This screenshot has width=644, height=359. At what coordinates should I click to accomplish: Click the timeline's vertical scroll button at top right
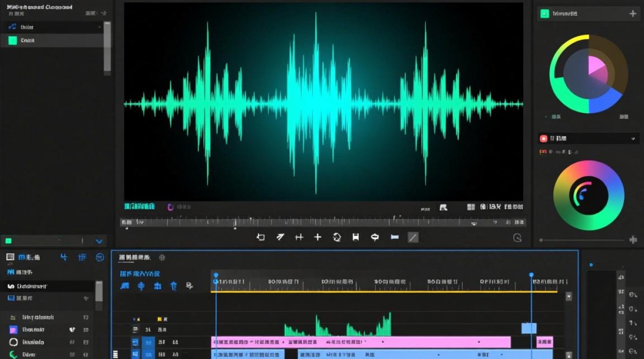(x=569, y=296)
